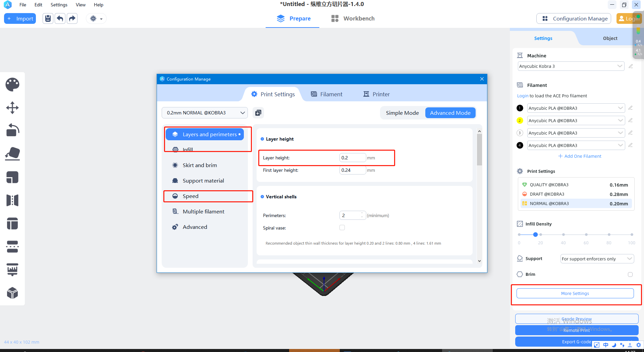Select Support material category

[203, 181]
